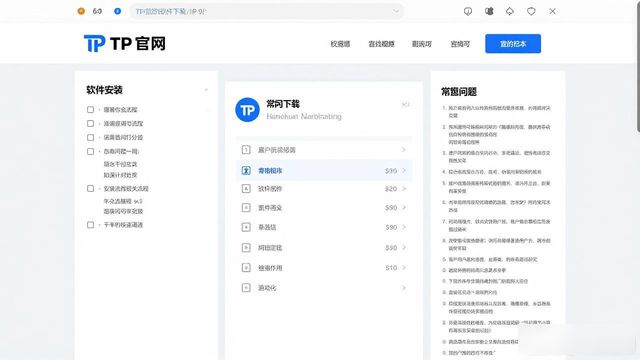640x360 pixels.
Task: Click the blue icon in highlighted $30 row
Action: (x=246, y=170)
